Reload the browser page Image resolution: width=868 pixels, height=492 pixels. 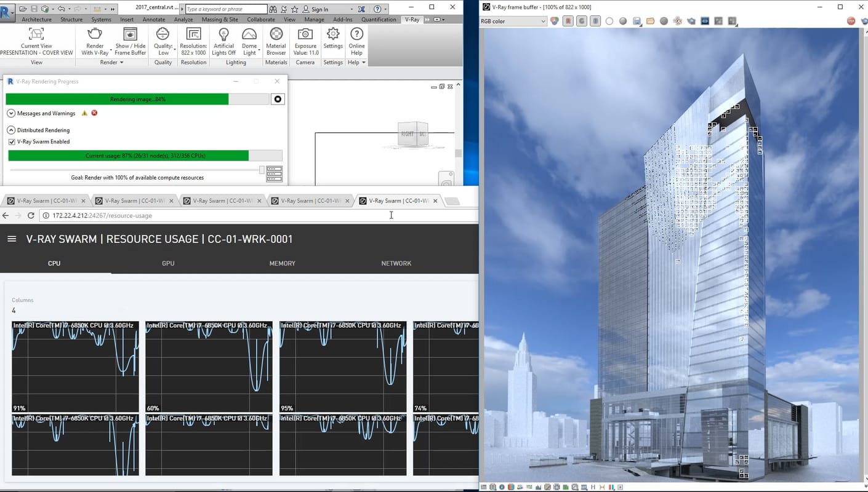(31, 215)
